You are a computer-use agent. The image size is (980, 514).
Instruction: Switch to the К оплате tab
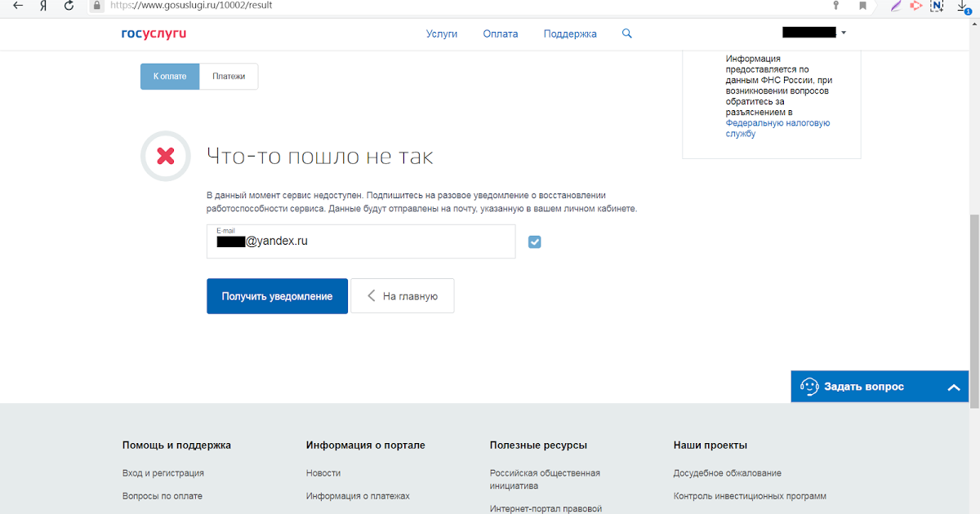[x=170, y=76]
